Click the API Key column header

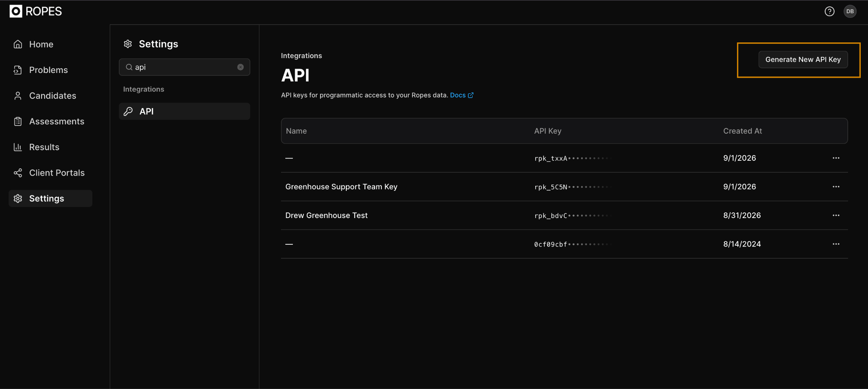pyautogui.click(x=548, y=131)
